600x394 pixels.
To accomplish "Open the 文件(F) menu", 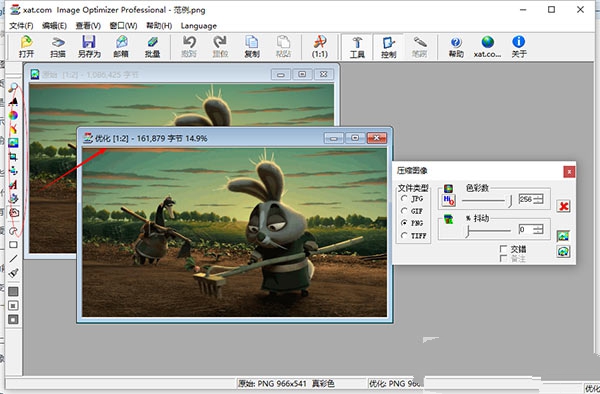I will tap(21, 26).
